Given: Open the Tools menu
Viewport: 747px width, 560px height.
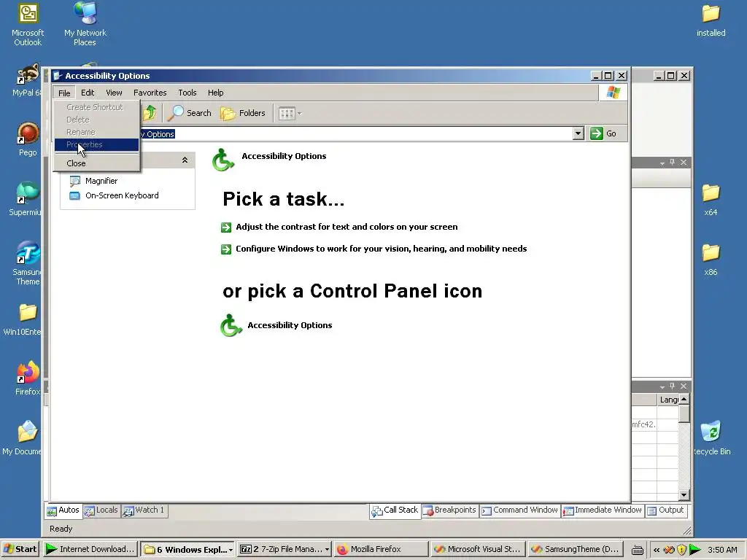Looking at the screenshot, I should click(x=187, y=93).
